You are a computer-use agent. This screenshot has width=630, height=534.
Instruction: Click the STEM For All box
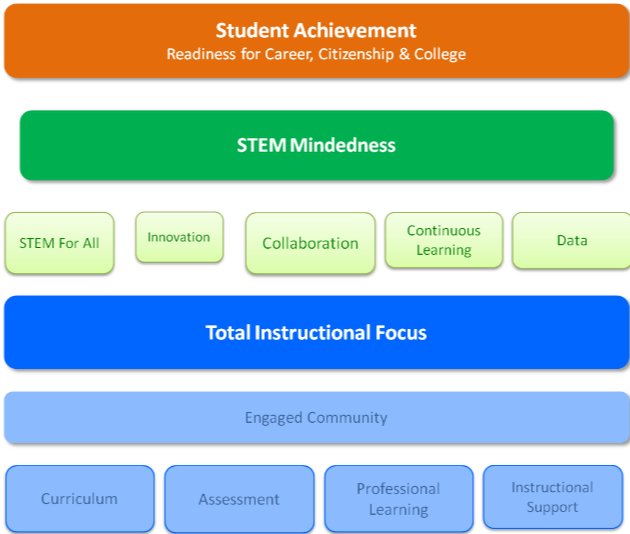[x=59, y=243]
